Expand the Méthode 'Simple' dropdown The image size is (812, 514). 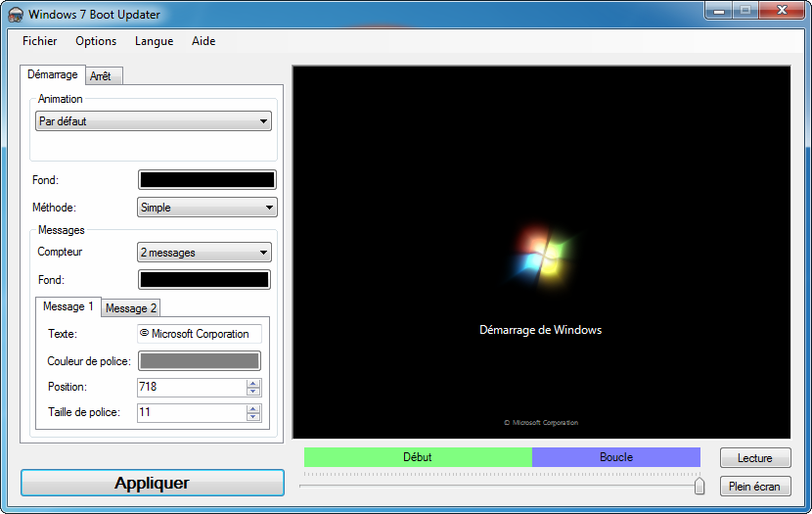207,208
